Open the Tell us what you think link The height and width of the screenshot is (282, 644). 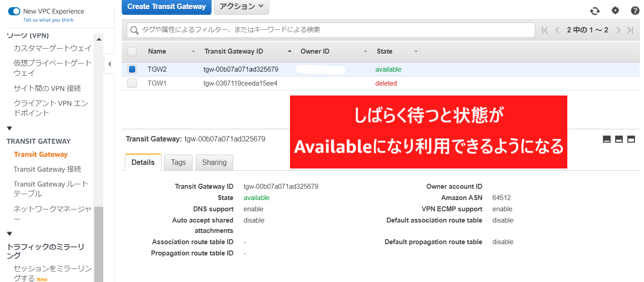tap(48, 20)
